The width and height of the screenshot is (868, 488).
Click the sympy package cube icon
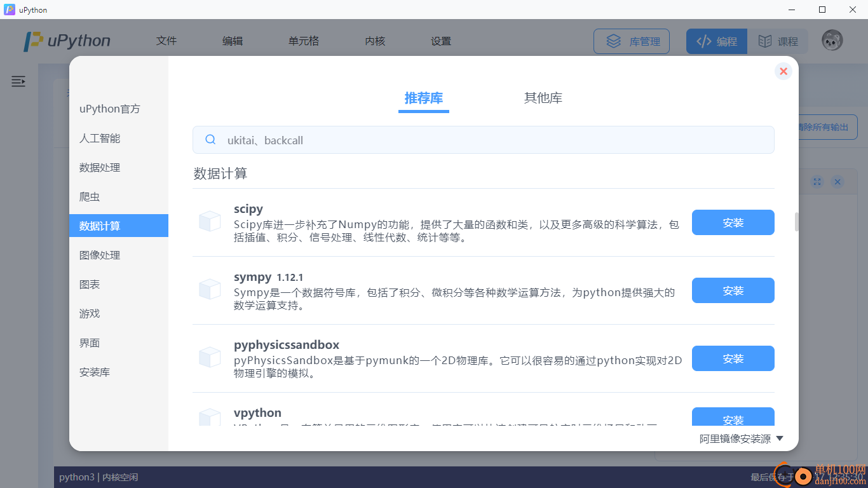tap(210, 290)
